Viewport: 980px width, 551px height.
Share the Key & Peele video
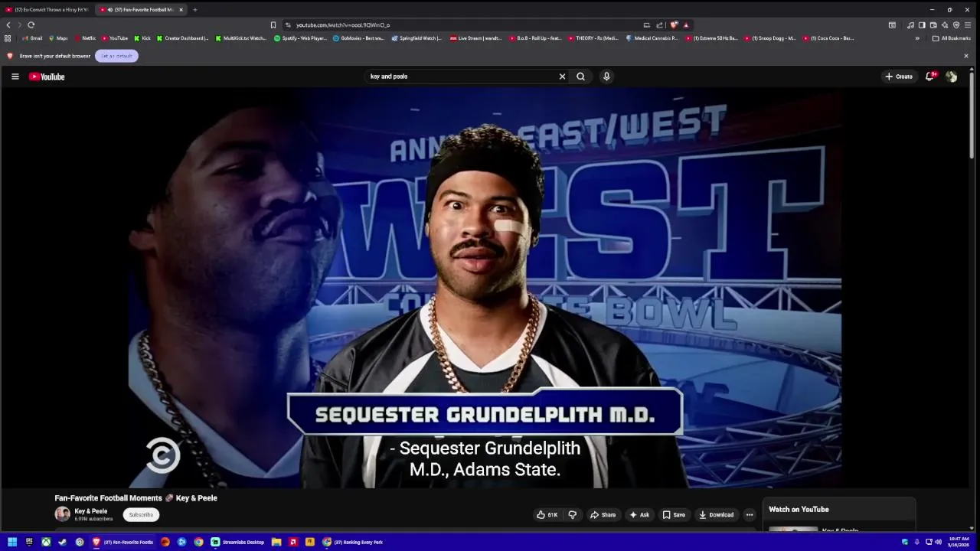(x=603, y=515)
